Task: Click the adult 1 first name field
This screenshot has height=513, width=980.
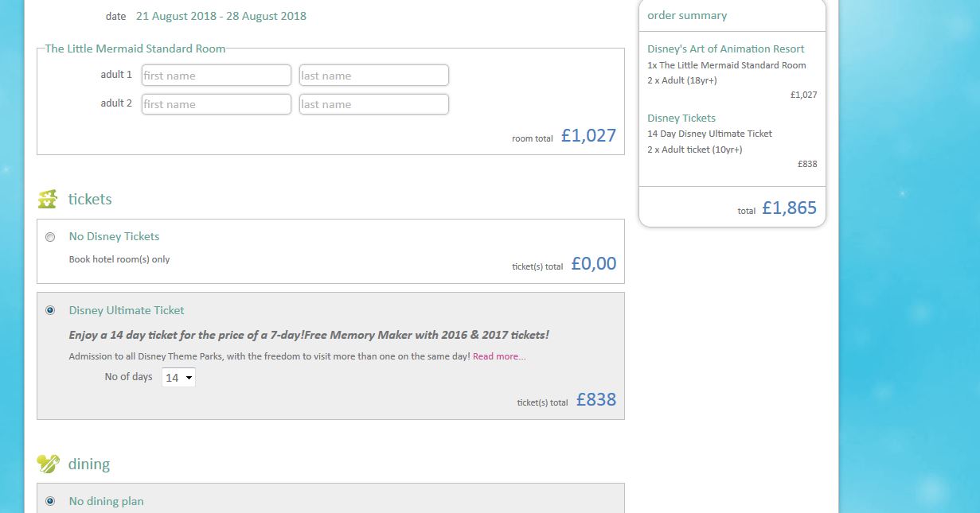Action: (x=216, y=76)
